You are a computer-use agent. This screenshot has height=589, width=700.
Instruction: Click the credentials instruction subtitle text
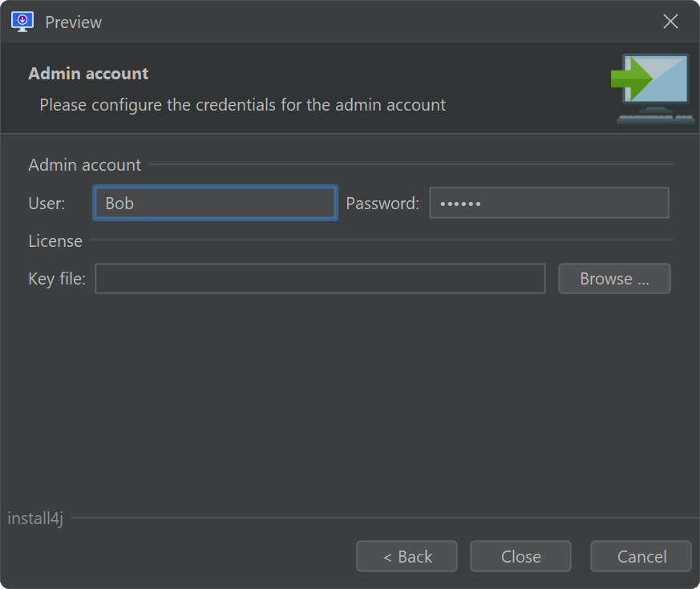tap(242, 105)
